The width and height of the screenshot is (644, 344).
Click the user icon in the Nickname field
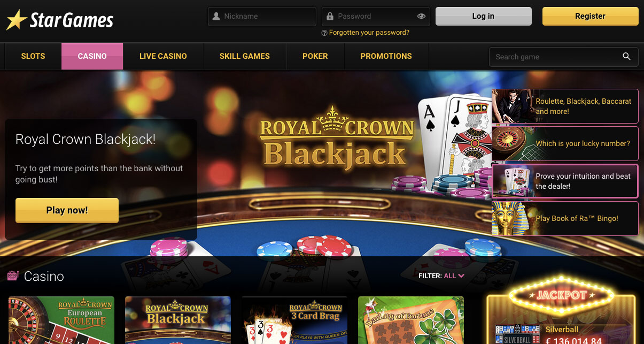click(216, 17)
